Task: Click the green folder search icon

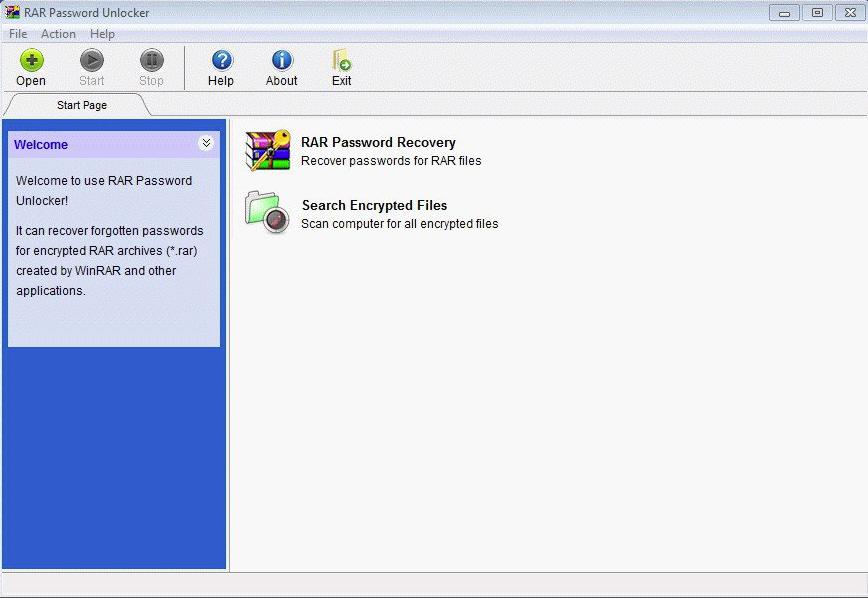Action: [268, 213]
